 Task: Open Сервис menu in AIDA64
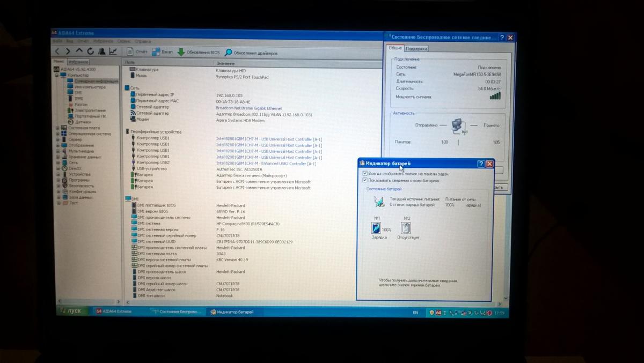click(124, 41)
